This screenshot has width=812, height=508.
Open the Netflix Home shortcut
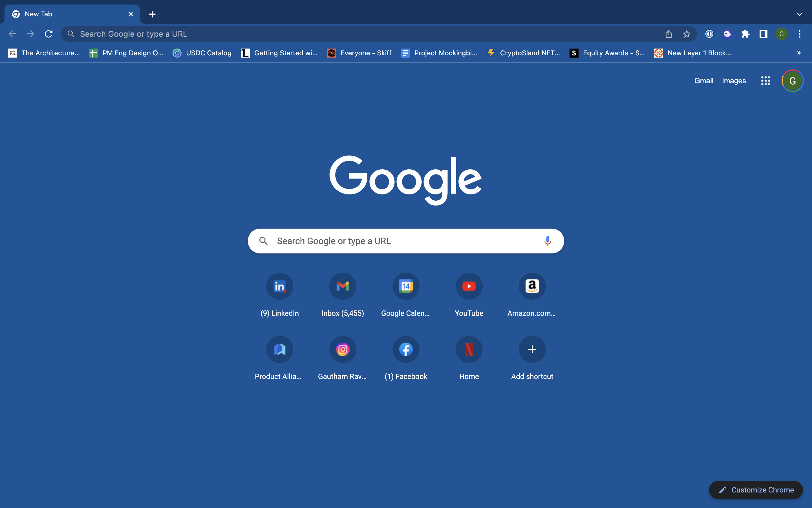(x=469, y=358)
